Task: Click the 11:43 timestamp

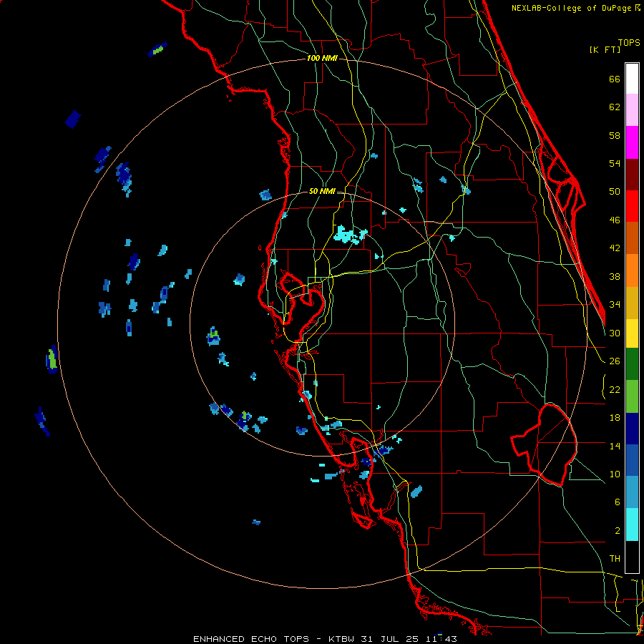Action: pyautogui.click(x=441, y=639)
